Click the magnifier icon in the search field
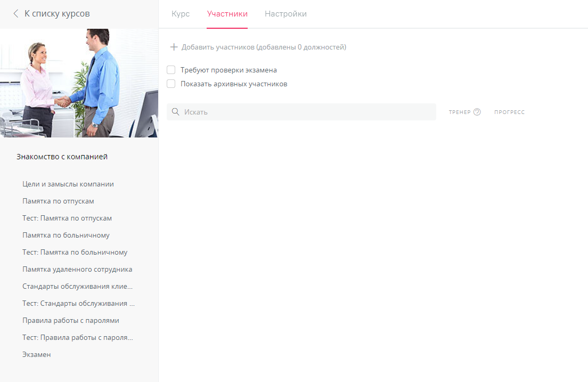Image resolution: width=588 pixels, height=382 pixels. pyautogui.click(x=176, y=111)
